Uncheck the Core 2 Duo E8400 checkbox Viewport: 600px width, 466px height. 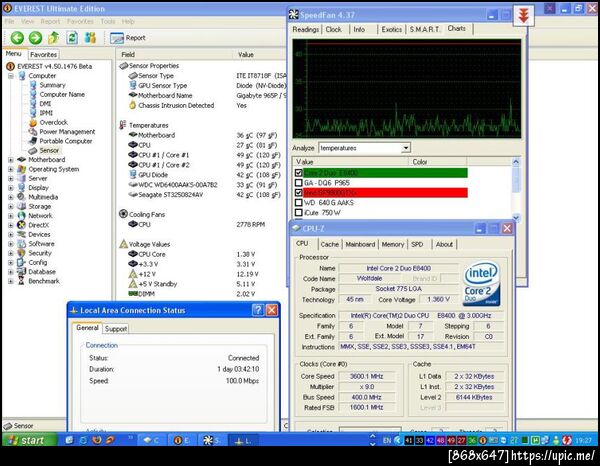coord(298,173)
